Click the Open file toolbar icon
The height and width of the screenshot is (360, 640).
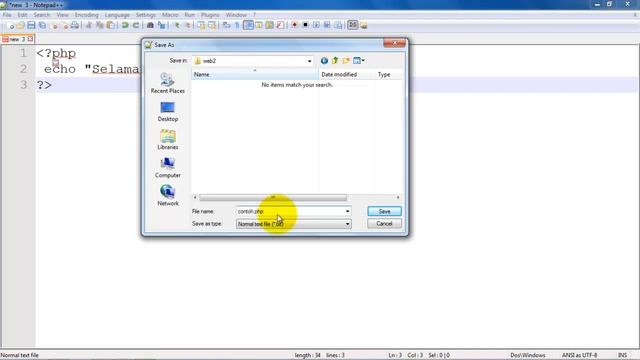[20, 25]
